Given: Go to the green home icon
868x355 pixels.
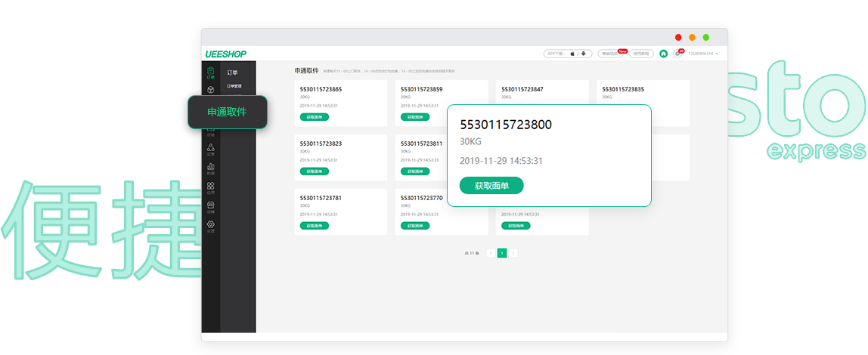Looking at the screenshot, I should click(663, 54).
